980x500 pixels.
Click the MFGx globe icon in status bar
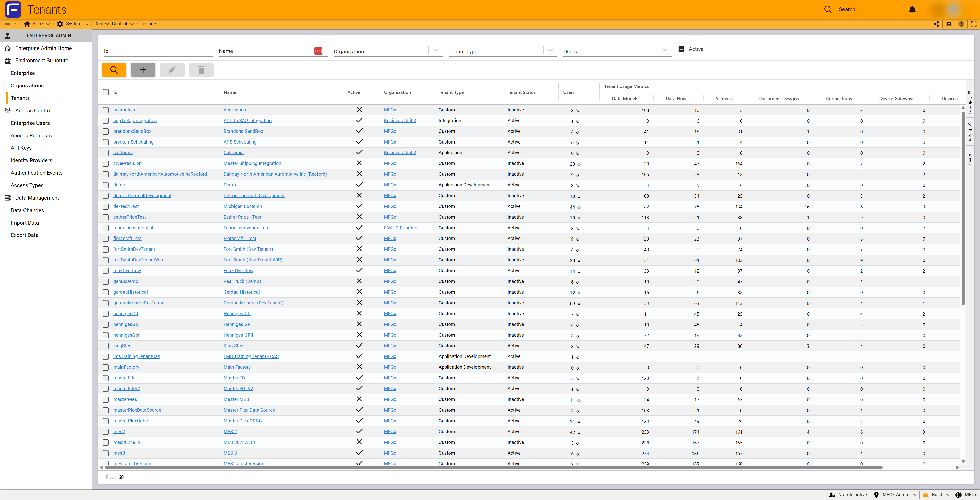(x=958, y=495)
